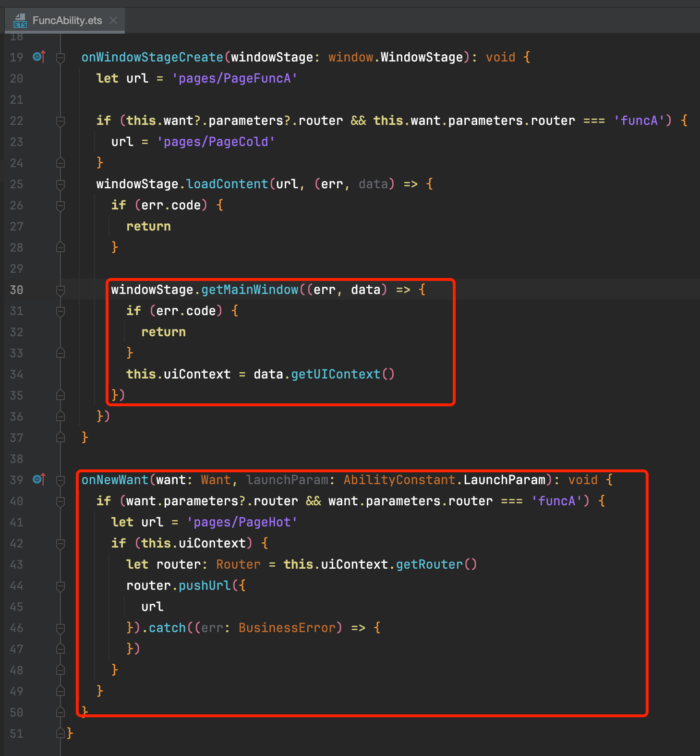Screen dimensions: 700x756
Task: Click the 'pages/PageHot' string literal
Action: [x=242, y=522]
